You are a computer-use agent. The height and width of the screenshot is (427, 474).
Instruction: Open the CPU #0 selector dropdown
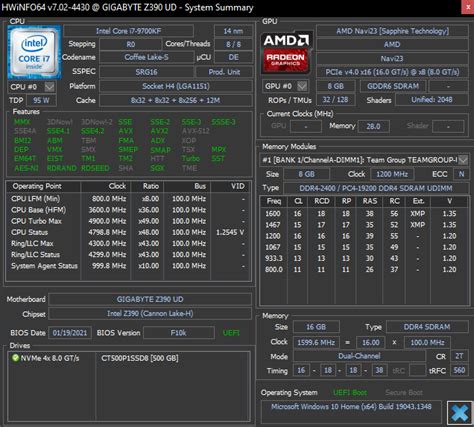(50, 87)
